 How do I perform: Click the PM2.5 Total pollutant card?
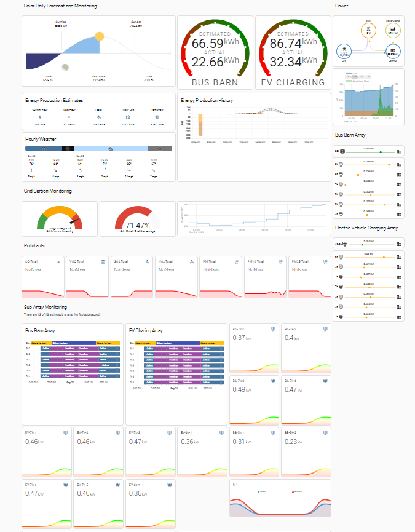pyautogui.click(x=309, y=277)
